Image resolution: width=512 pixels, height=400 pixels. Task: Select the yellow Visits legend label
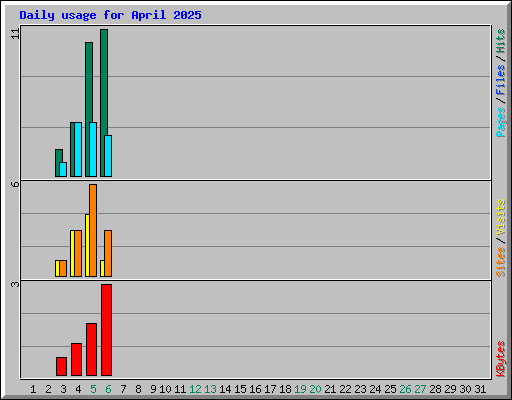click(x=501, y=218)
